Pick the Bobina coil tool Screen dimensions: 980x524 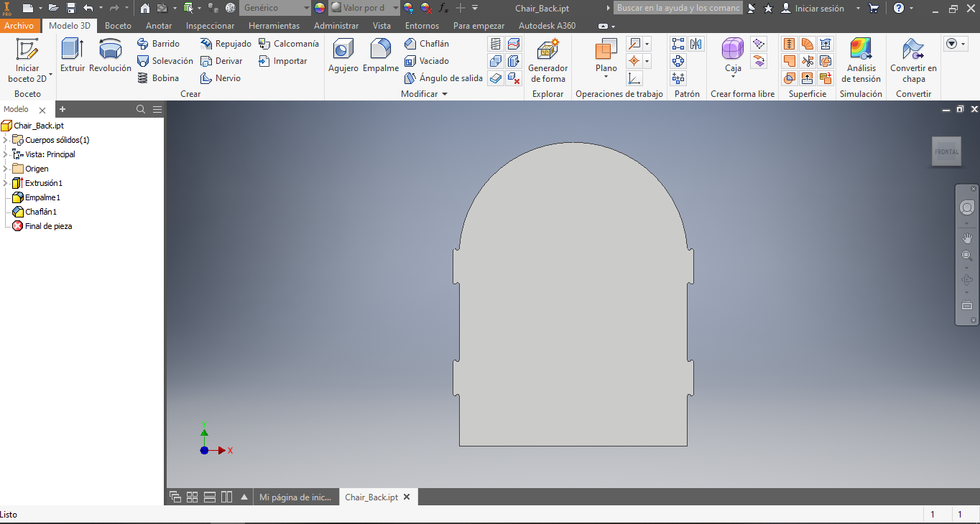157,78
